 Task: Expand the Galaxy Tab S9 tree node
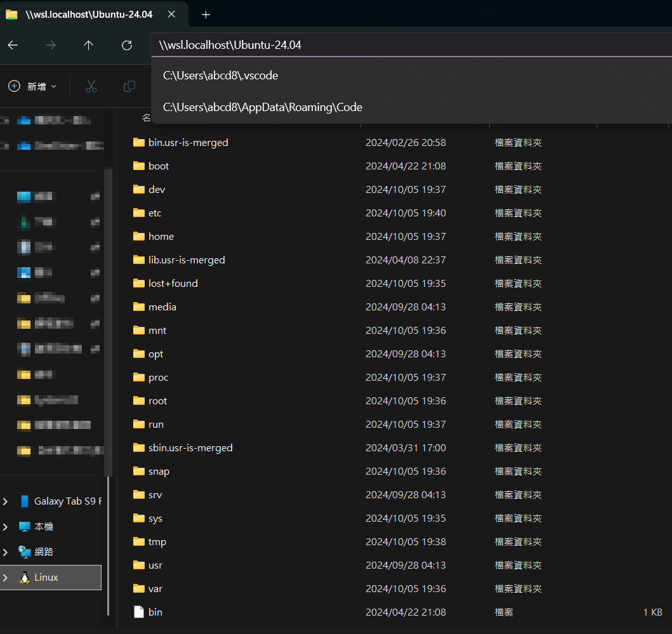6,501
